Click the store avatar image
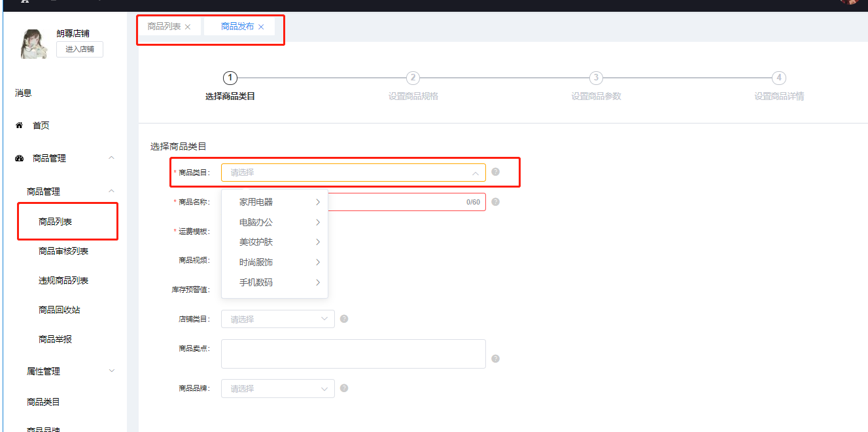The width and height of the screenshot is (868, 432). click(x=34, y=44)
